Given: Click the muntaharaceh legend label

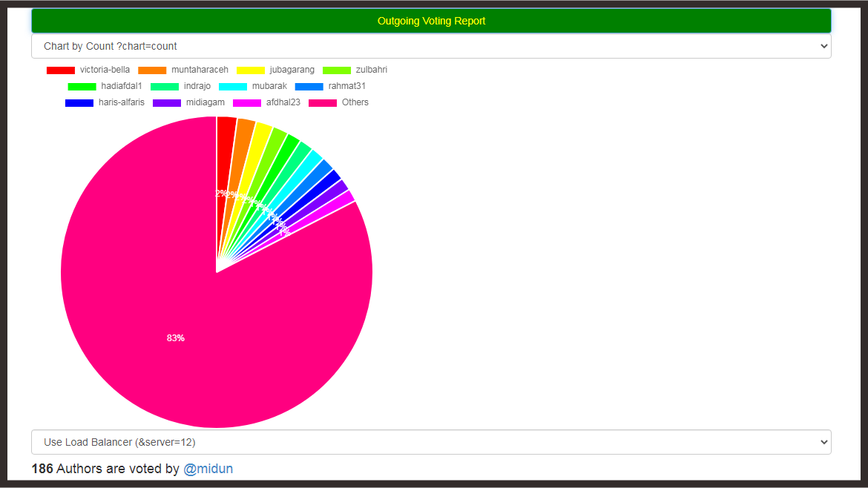Looking at the screenshot, I should coord(200,70).
